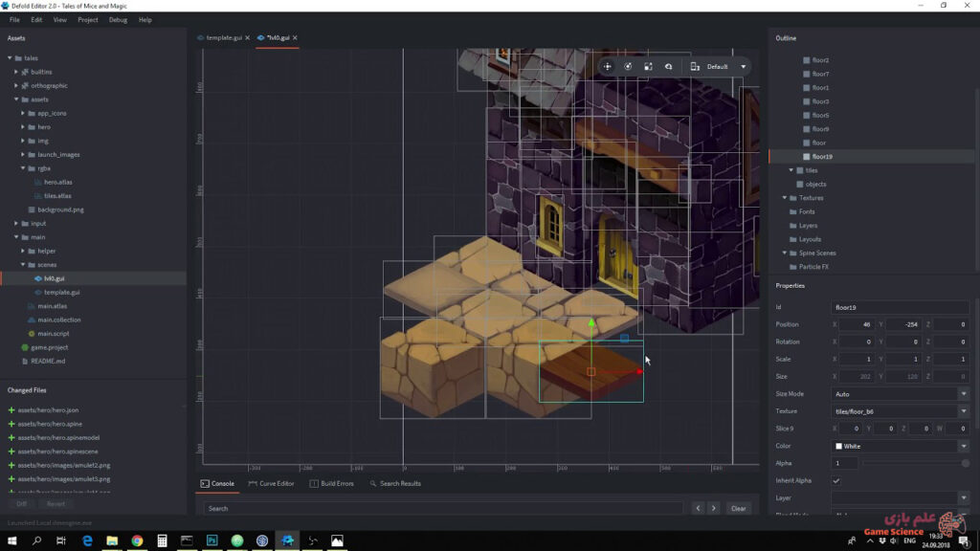This screenshot has width=980, height=551.
Task: Select hero.atlas in the asset tree
Action: click(57, 182)
